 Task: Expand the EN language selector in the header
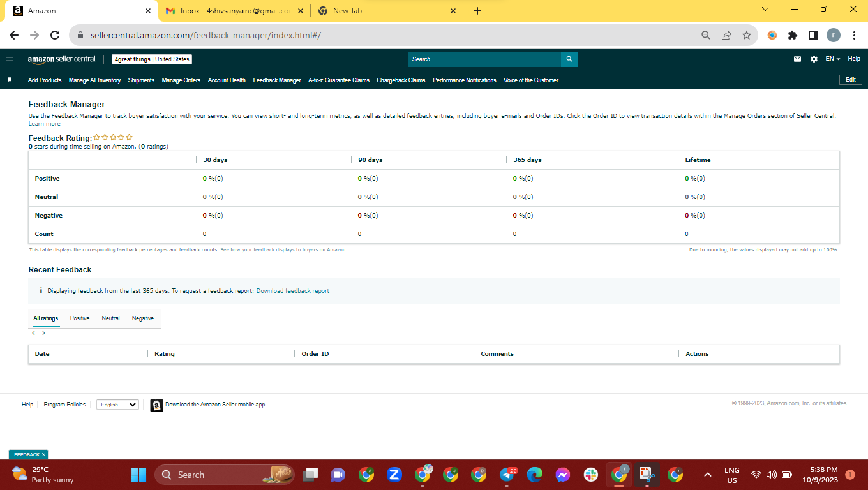832,59
